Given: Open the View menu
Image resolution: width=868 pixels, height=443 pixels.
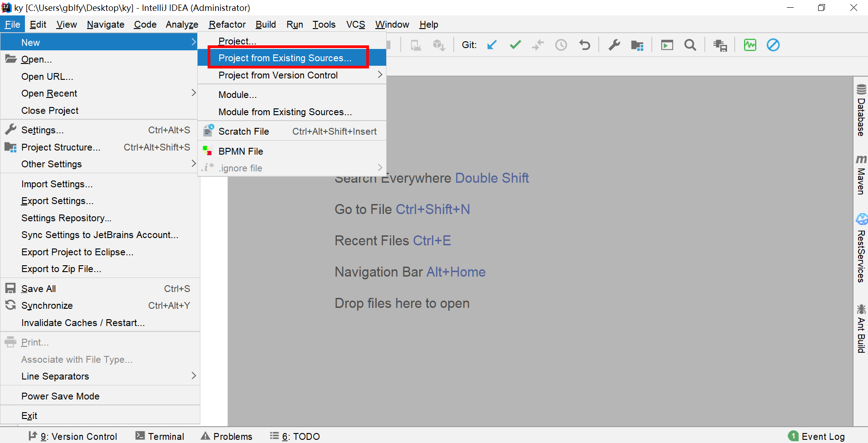Looking at the screenshot, I should [x=67, y=24].
